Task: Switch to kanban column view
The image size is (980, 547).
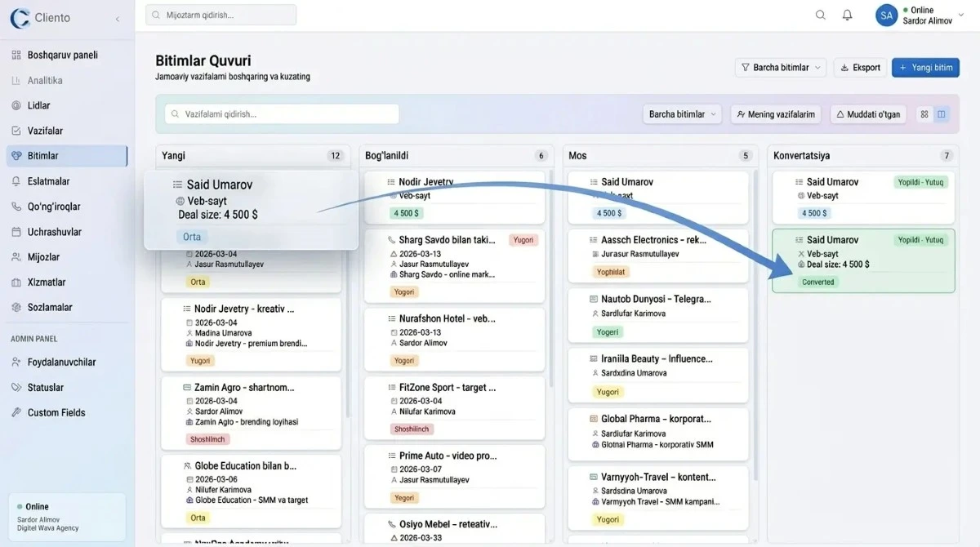Action: coord(942,114)
